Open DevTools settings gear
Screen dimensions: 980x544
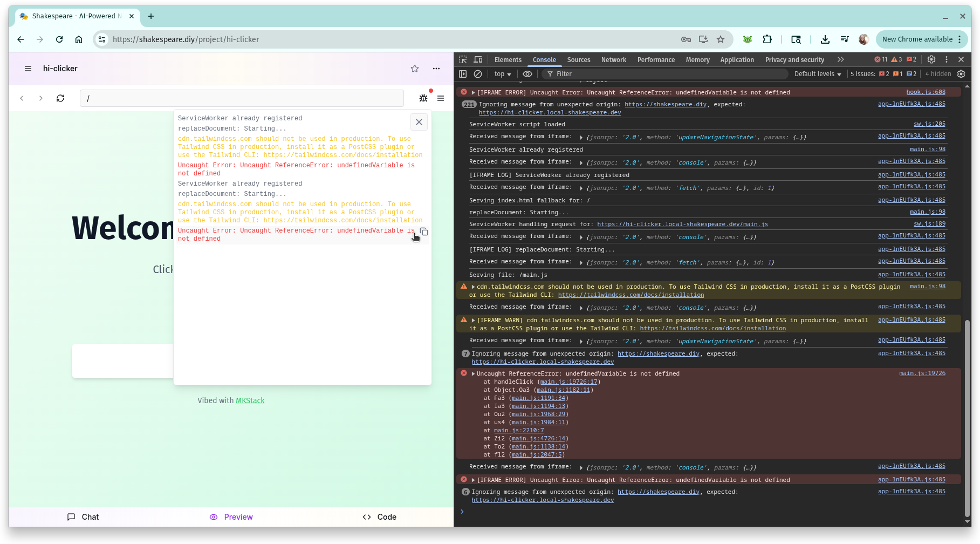(x=931, y=60)
